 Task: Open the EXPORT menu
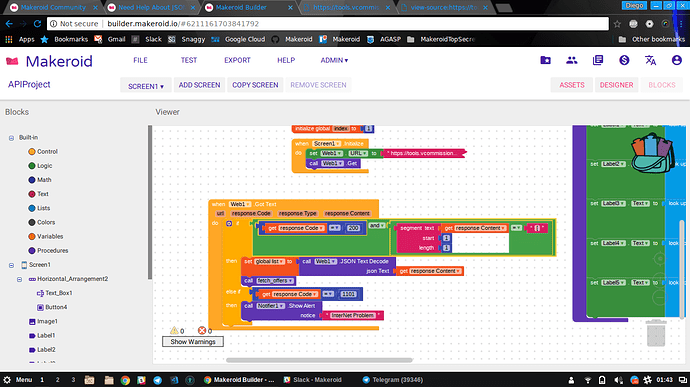pyautogui.click(x=237, y=60)
